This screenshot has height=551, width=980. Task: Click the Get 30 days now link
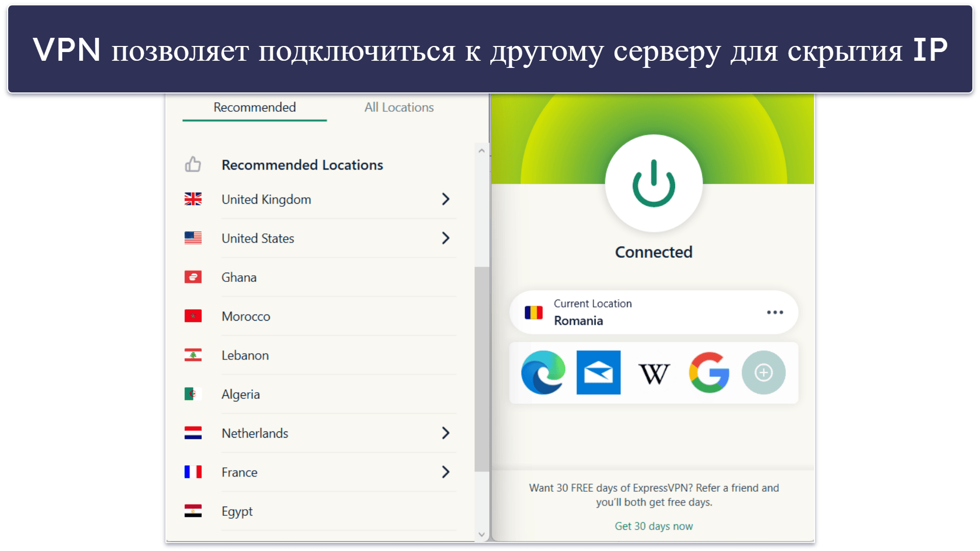(x=654, y=526)
